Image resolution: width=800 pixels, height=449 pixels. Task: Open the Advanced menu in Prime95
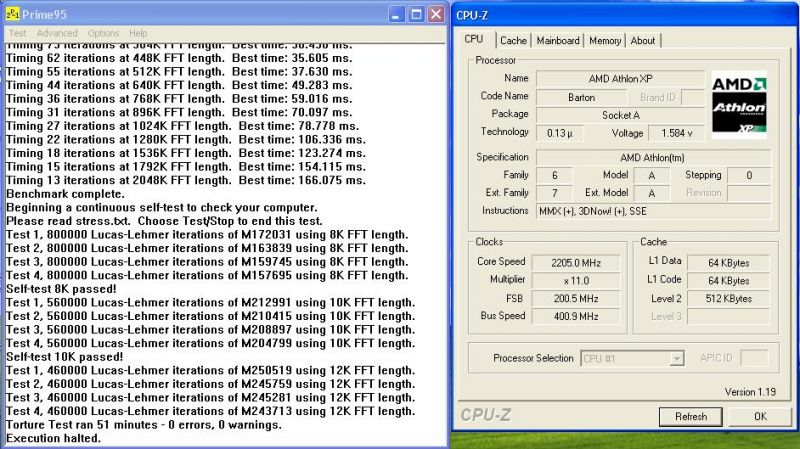point(57,33)
